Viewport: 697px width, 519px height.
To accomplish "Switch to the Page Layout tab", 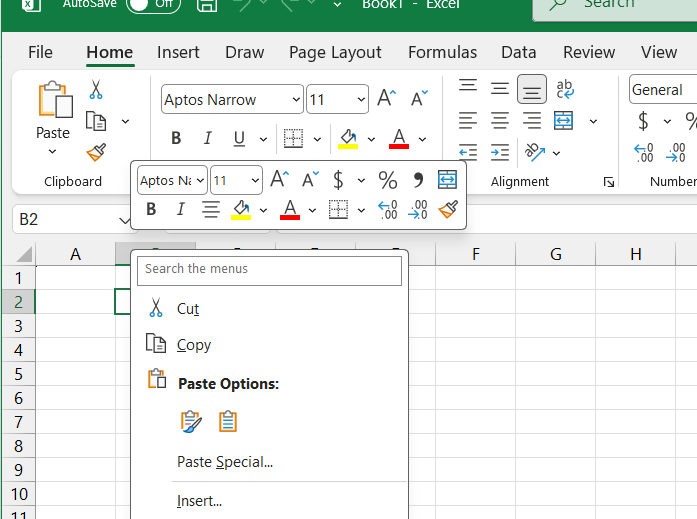I will 335,52.
